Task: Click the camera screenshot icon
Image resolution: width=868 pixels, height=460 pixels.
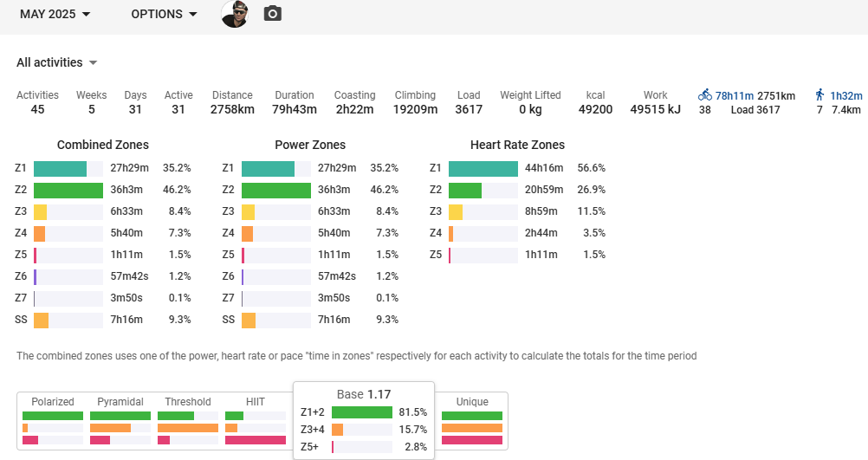Action: [273, 14]
